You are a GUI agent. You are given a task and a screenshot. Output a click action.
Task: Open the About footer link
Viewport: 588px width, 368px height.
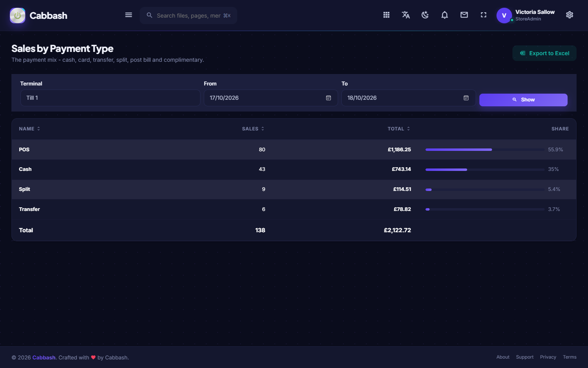pyautogui.click(x=503, y=357)
